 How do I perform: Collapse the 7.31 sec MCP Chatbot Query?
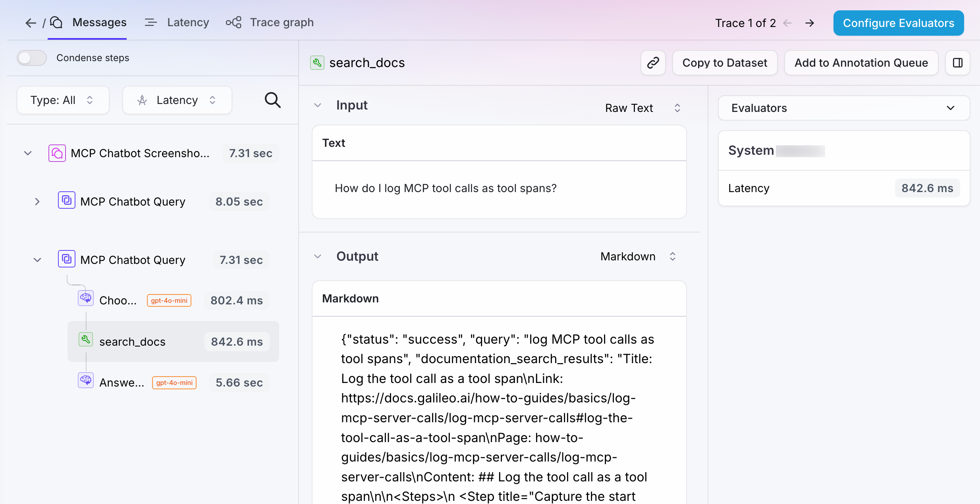37,260
